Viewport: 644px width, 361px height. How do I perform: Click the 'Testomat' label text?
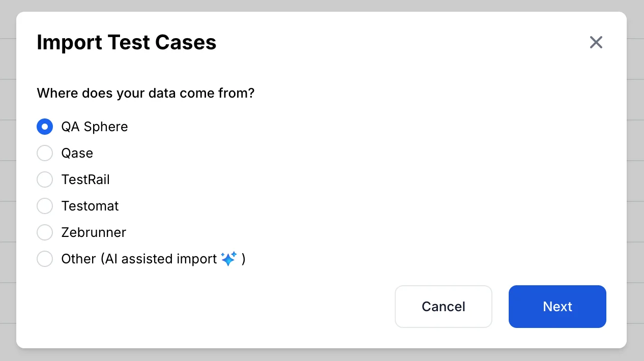(90, 206)
